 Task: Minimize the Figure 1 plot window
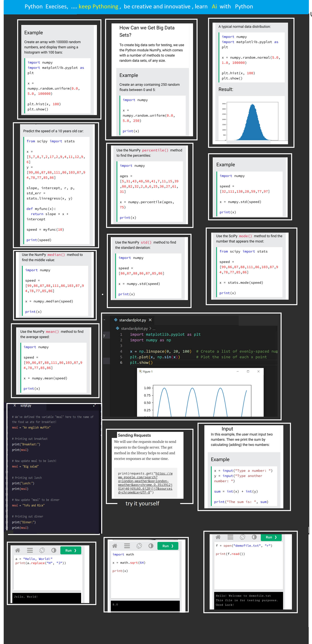238,371
